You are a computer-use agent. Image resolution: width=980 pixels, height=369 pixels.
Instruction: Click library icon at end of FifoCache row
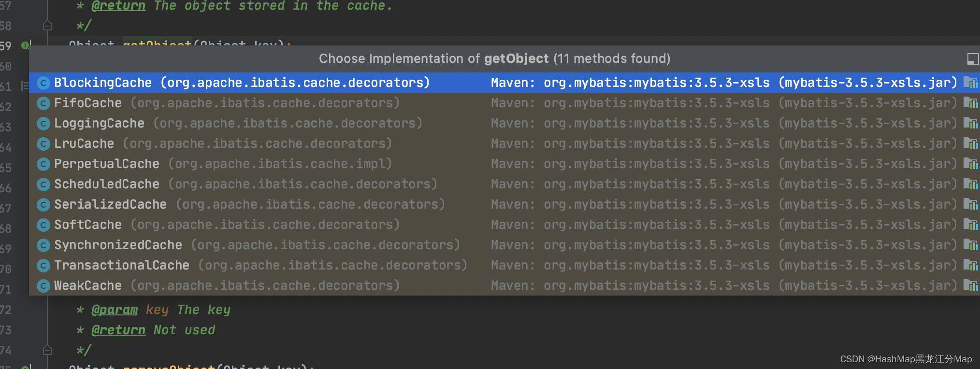click(x=970, y=103)
